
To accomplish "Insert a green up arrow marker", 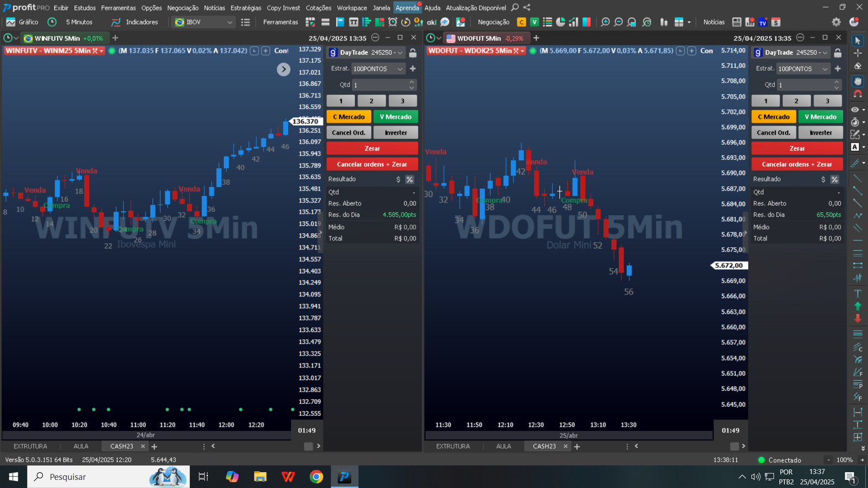I will pyautogui.click(x=858, y=306).
